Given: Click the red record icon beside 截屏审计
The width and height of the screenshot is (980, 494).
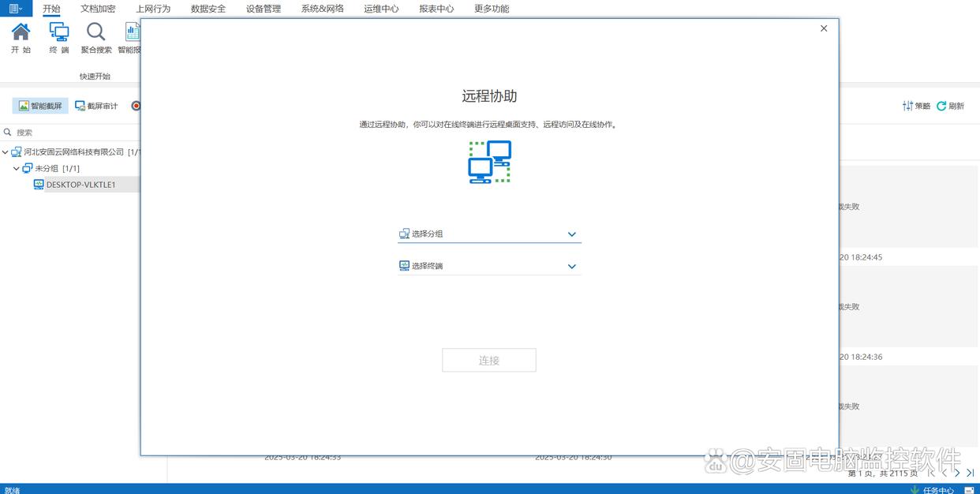Looking at the screenshot, I should pos(136,106).
